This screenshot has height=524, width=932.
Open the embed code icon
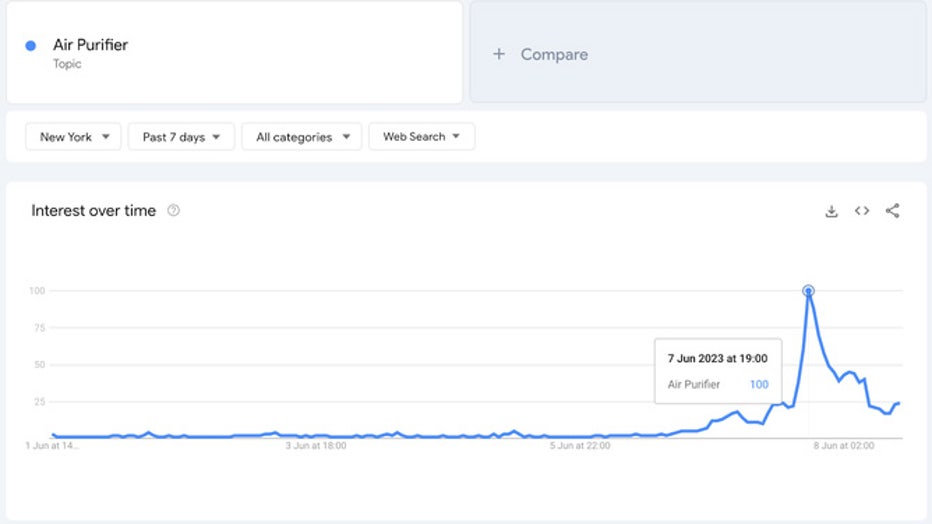862,211
